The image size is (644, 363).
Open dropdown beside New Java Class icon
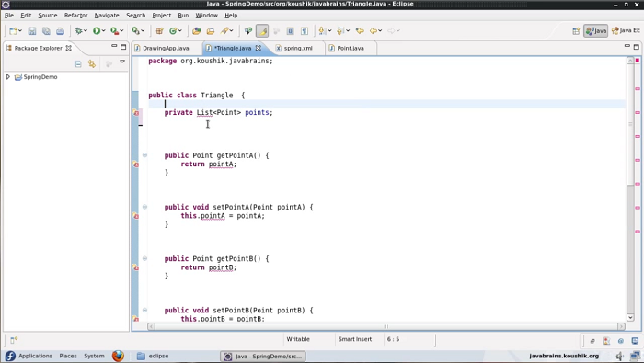pos(180,30)
